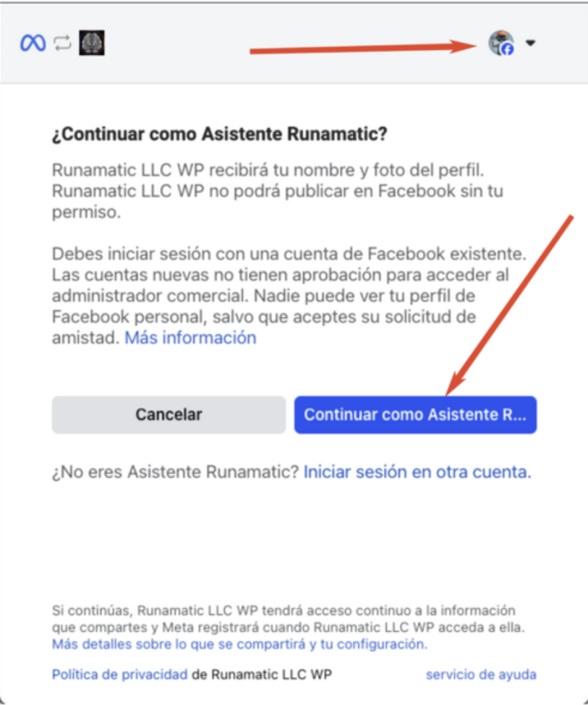Open Más detalles sobre lo que se compartirá

pyautogui.click(x=240, y=644)
